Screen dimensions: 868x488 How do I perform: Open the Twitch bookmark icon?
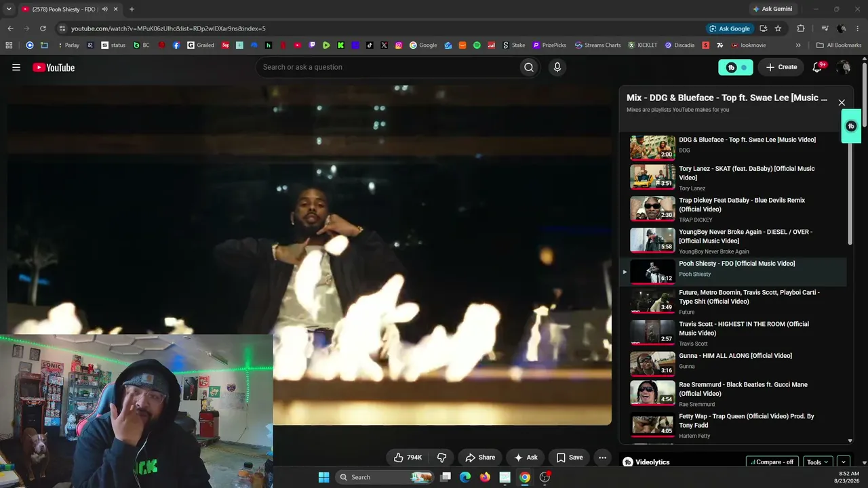point(312,45)
